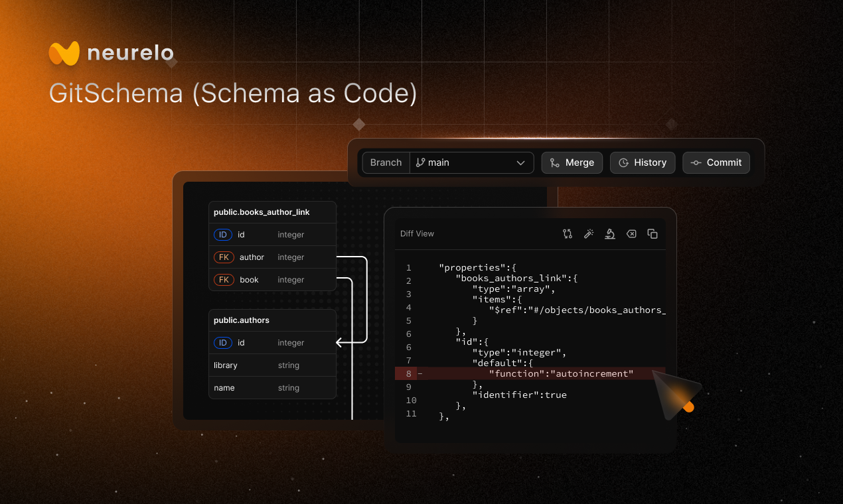
Task: Open the History button
Action: coord(643,162)
